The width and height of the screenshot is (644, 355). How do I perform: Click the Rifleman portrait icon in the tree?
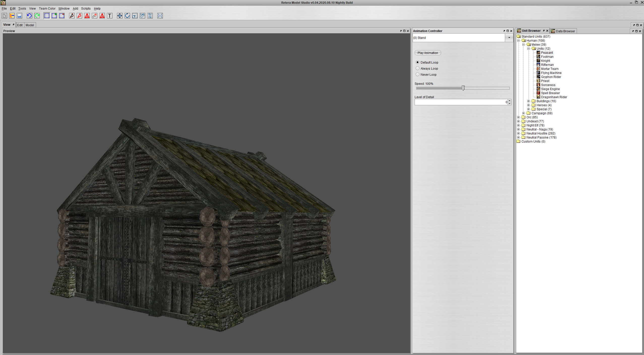click(x=538, y=65)
